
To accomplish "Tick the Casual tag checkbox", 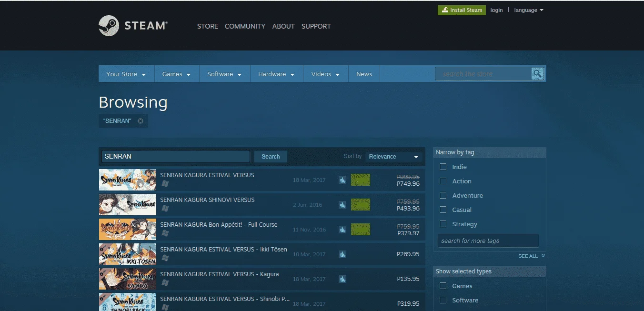I will (443, 210).
